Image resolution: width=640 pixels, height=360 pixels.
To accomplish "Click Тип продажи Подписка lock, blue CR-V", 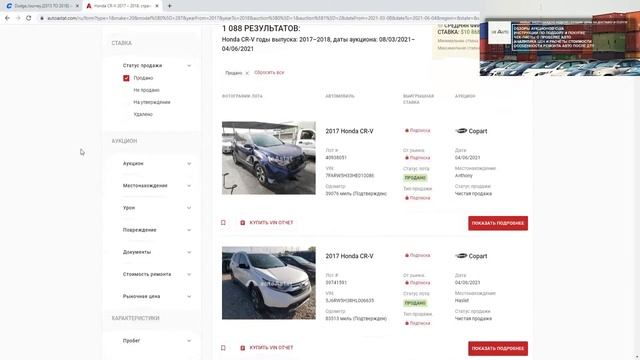I will click(x=417, y=198).
